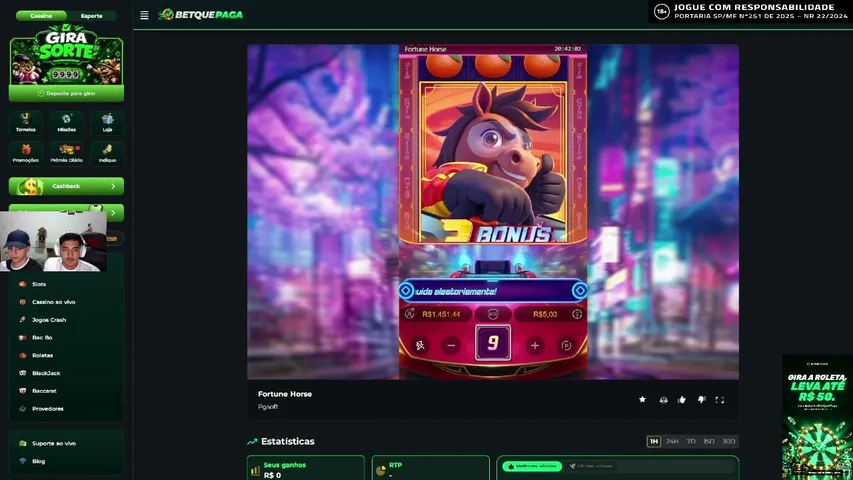
Task: Click the Deposite para girar button
Action: pos(66,94)
